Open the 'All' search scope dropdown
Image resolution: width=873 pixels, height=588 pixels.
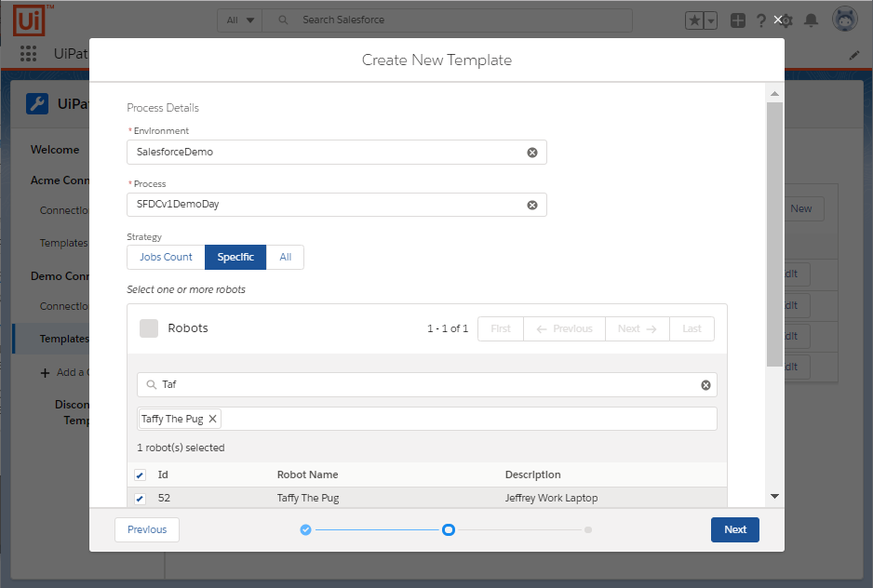tap(240, 20)
